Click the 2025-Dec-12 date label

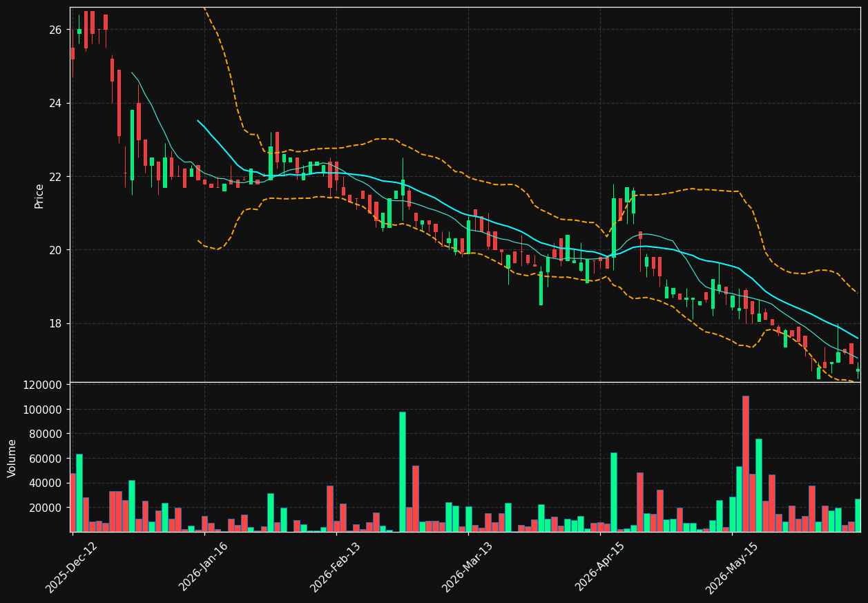tap(72, 568)
